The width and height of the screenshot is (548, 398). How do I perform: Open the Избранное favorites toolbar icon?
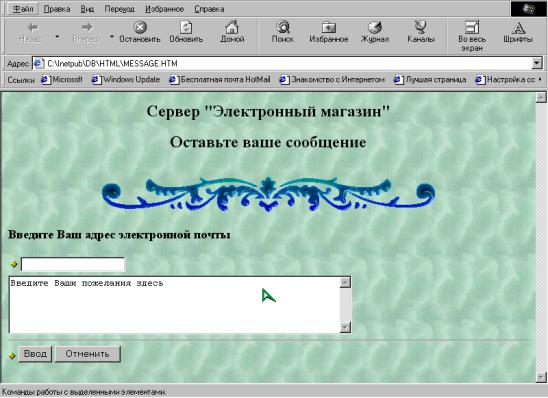[329, 27]
